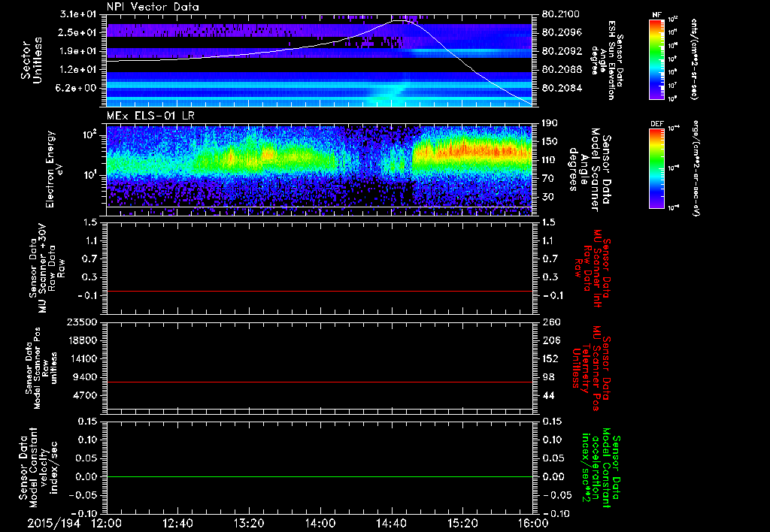Click the 23500 tick on scanner position axis
Image resolution: width=770 pixels, height=532 pixels.
tap(81, 322)
